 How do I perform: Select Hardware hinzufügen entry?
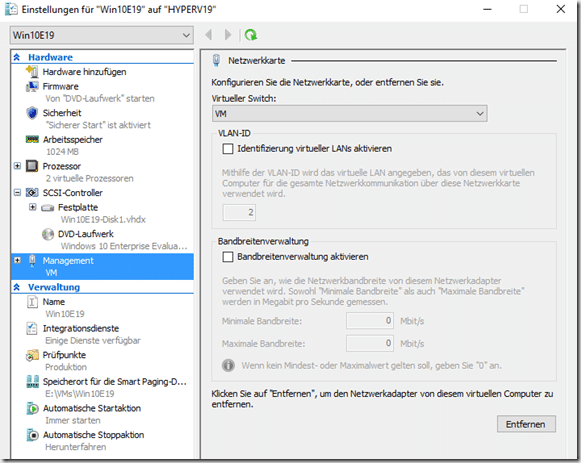pyautogui.click(x=84, y=72)
